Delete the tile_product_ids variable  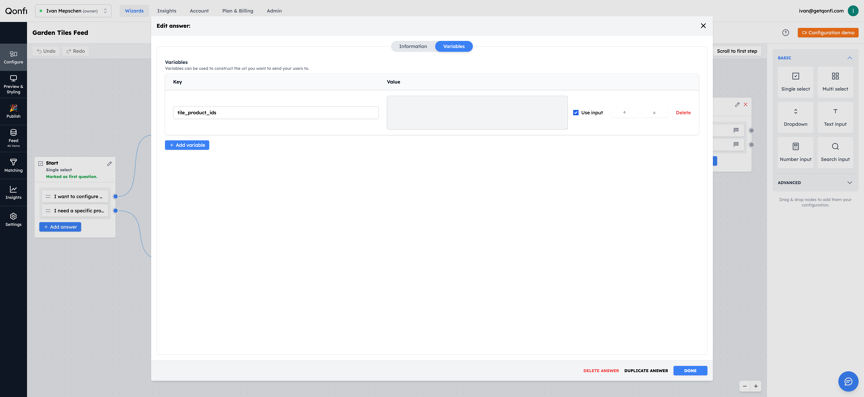[x=683, y=112]
